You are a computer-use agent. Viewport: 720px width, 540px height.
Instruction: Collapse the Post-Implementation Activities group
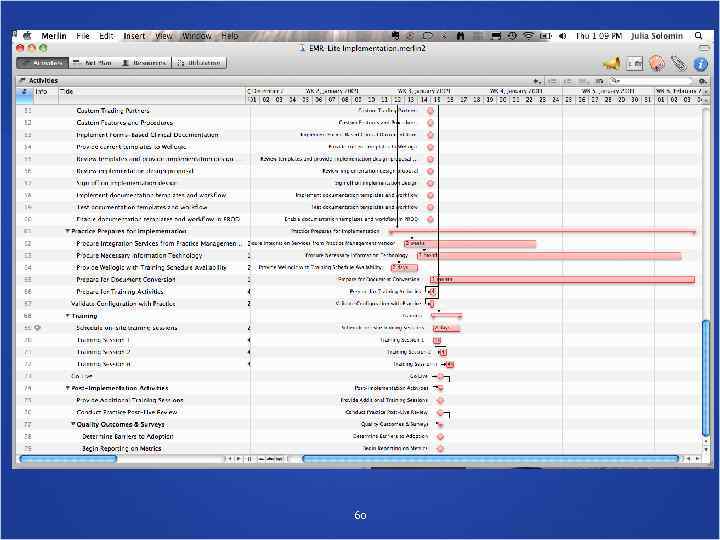pos(68,388)
